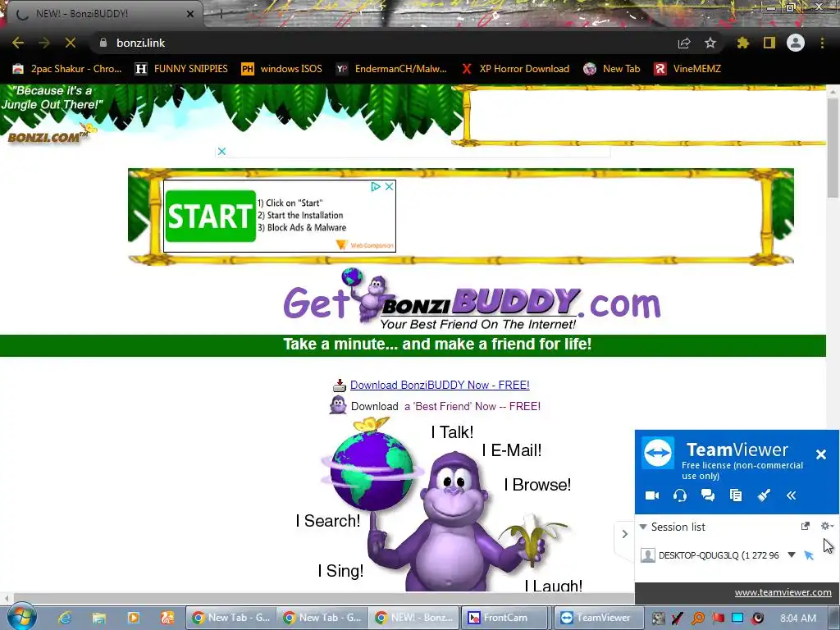
Task: Close the START advertisement
Action: [390, 186]
